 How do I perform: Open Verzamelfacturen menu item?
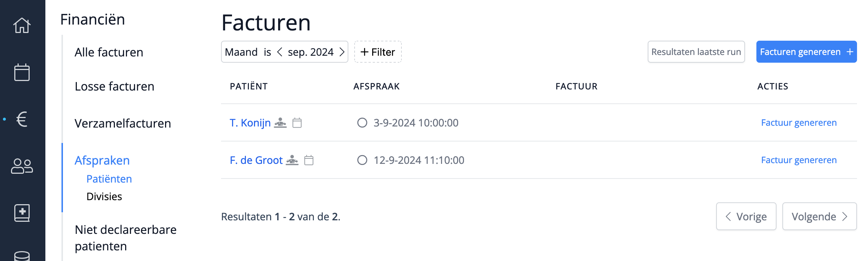click(x=123, y=124)
